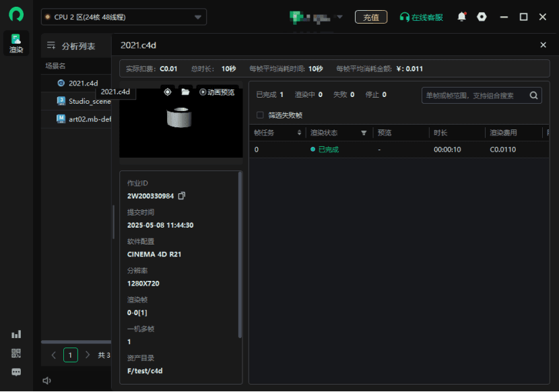The width and height of the screenshot is (559, 392).
Task: Click the 失败 failed count tab
Action: tap(343, 94)
